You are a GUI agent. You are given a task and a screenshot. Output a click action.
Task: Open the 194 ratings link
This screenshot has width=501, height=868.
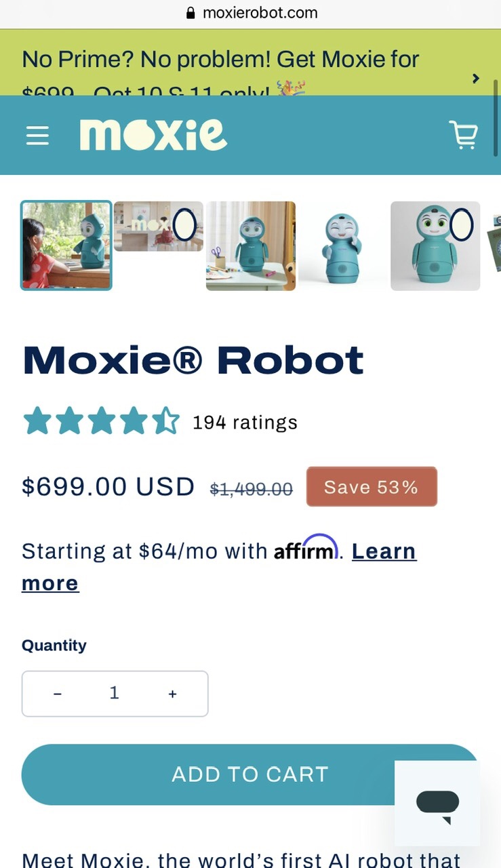[245, 422]
